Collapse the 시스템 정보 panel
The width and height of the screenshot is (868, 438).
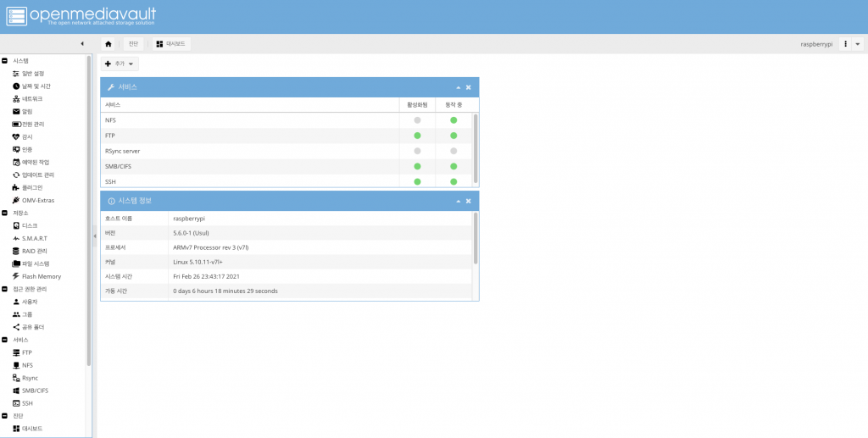coord(459,202)
